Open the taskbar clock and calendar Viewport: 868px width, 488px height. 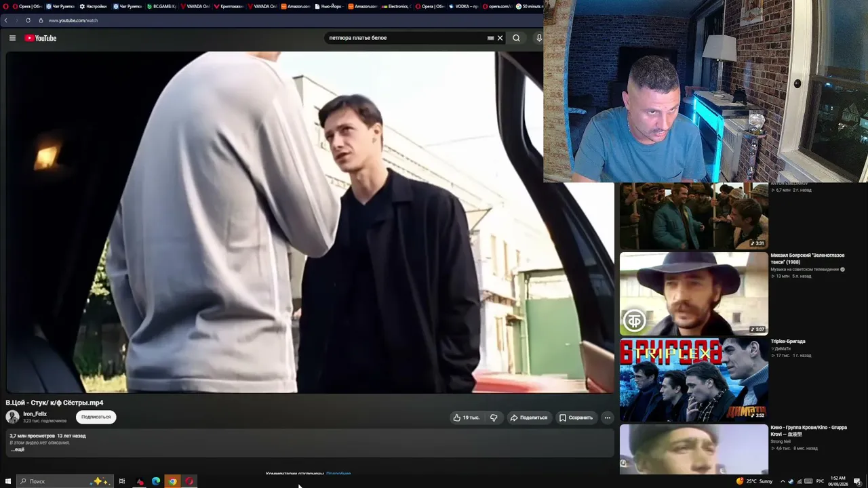point(839,481)
